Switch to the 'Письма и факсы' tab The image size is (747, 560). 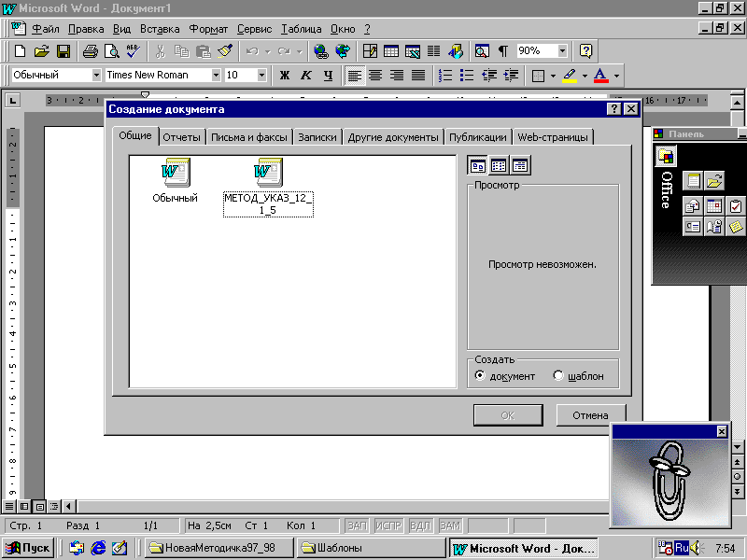click(249, 137)
